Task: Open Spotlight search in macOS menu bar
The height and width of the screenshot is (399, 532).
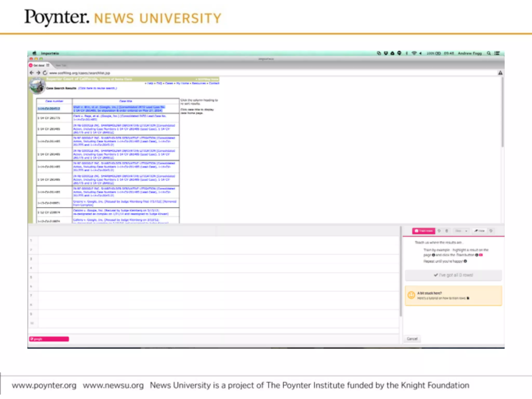Action: (489, 53)
